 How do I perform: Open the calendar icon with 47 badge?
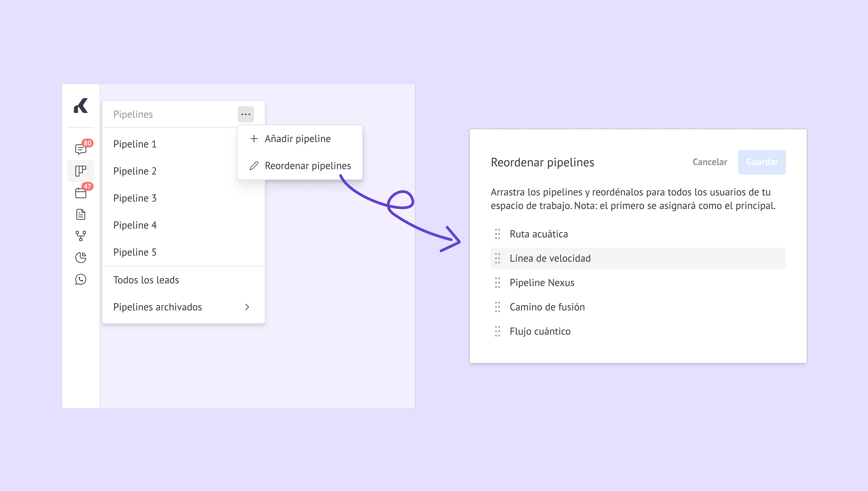pos(81,193)
